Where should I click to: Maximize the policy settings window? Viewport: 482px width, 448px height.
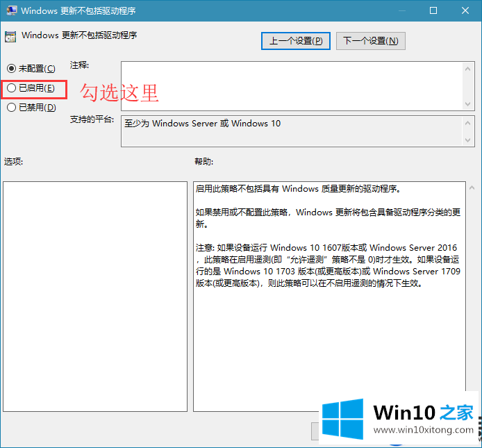pyautogui.click(x=433, y=10)
